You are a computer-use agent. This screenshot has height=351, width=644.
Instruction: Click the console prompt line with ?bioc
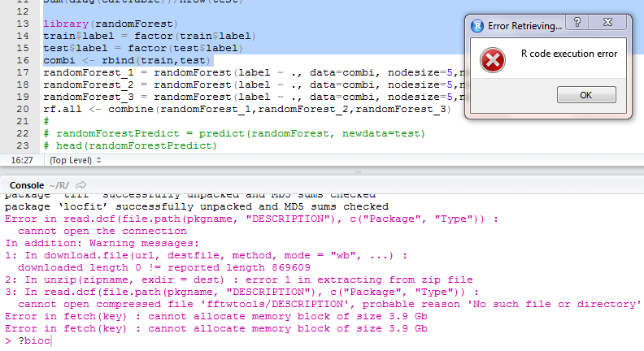(33, 341)
